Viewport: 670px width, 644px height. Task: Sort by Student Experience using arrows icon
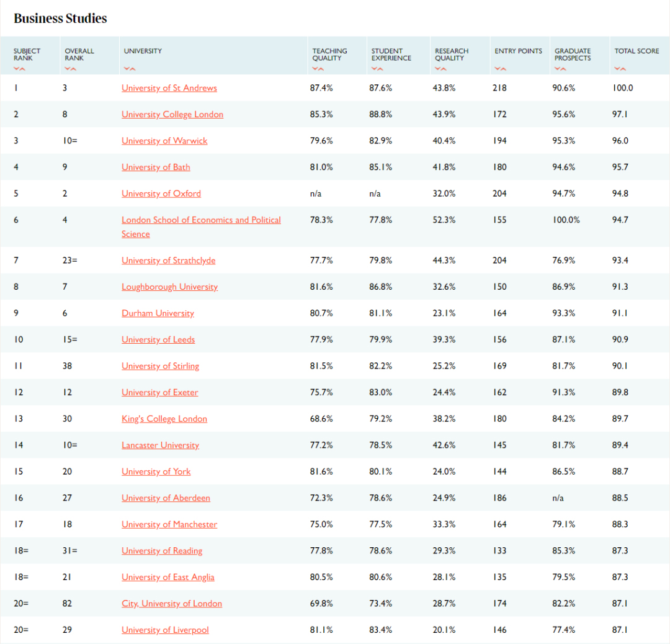[x=377, y=69]
